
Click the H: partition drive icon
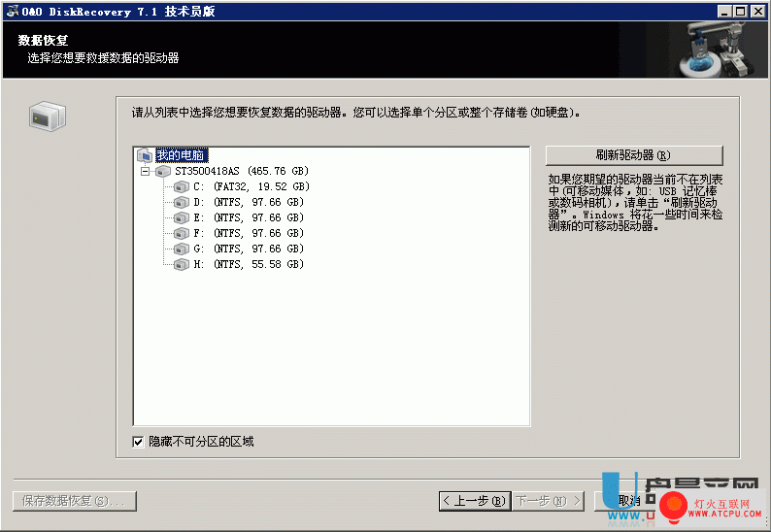tap(182, 264)
